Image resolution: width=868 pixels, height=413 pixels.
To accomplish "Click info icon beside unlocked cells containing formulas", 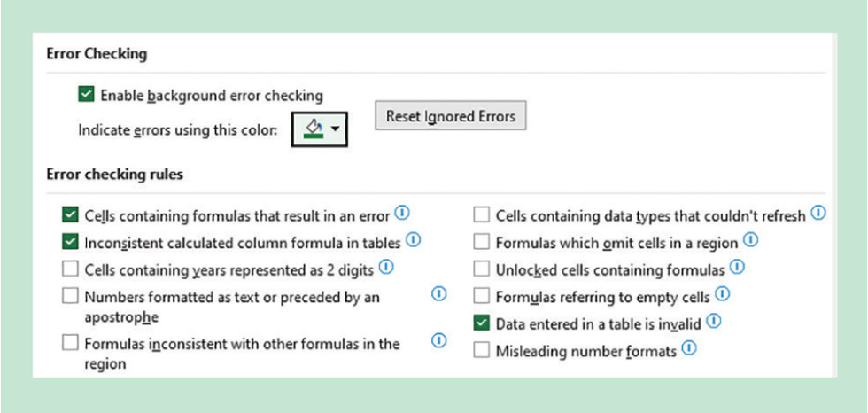I will [x=736, y=267].
